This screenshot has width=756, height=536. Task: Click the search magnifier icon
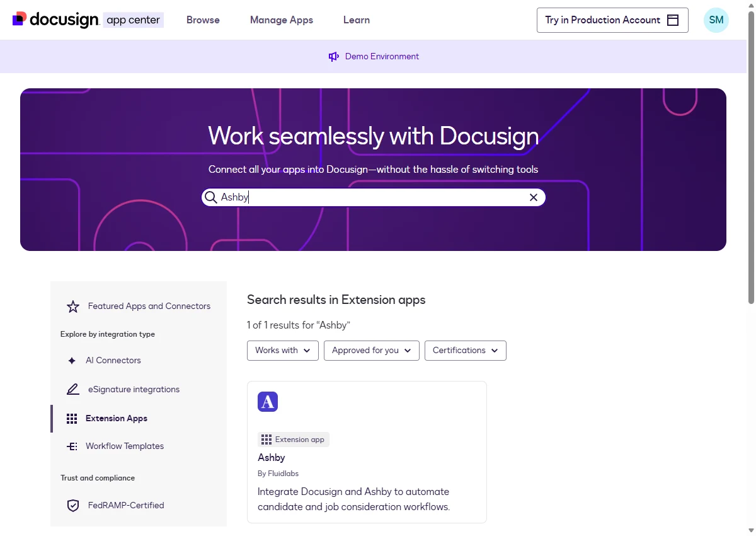pos(211,197)
